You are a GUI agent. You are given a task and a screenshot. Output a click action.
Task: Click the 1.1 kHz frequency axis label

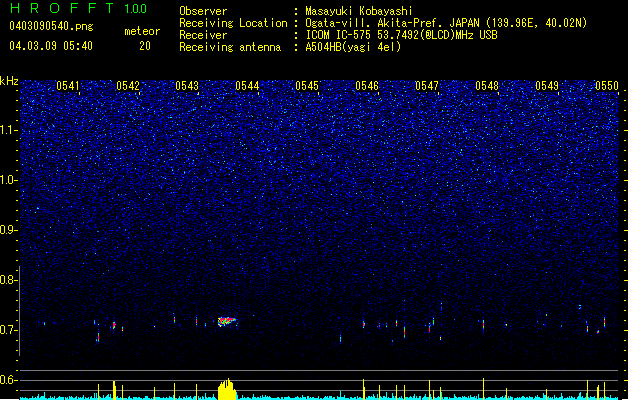coord(8,130)
